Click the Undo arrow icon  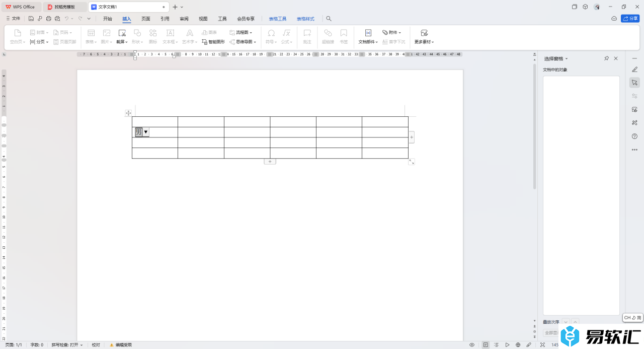point(66,19)
